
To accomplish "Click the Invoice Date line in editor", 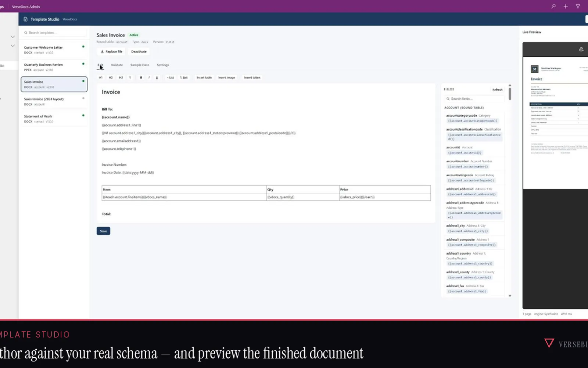I will pyautogui.click(x=128, y=173).
